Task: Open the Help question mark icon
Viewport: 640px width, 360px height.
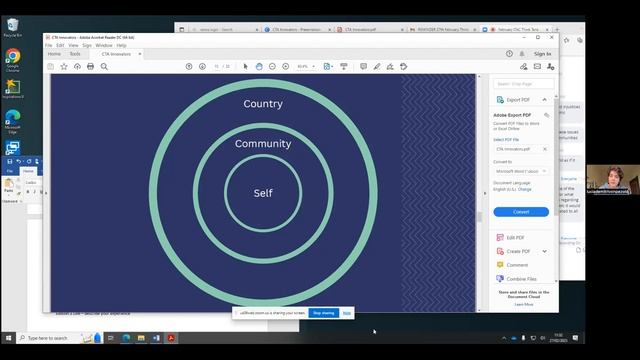Action: click(x=509, y=54)
